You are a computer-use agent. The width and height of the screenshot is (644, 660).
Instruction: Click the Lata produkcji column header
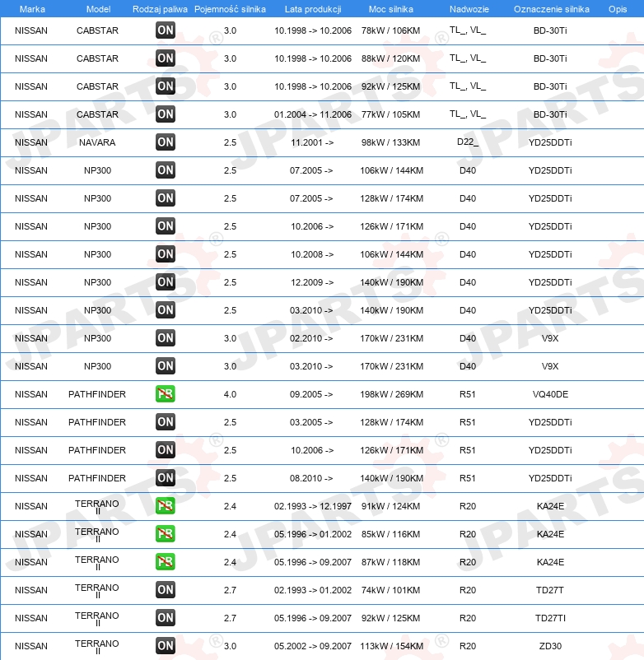[313, 9]
